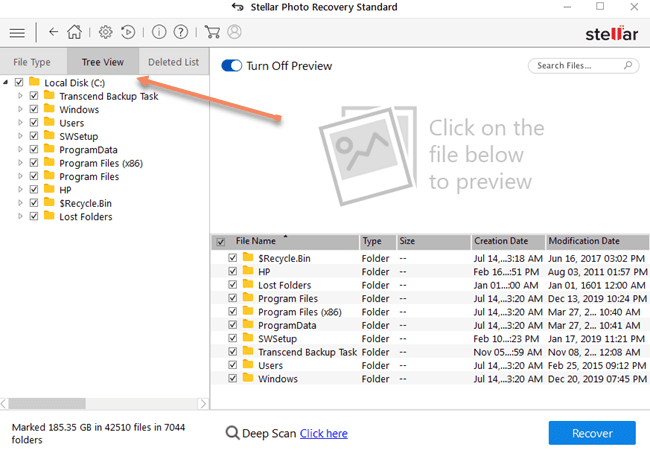Click the Recover button

pos(591,433)
